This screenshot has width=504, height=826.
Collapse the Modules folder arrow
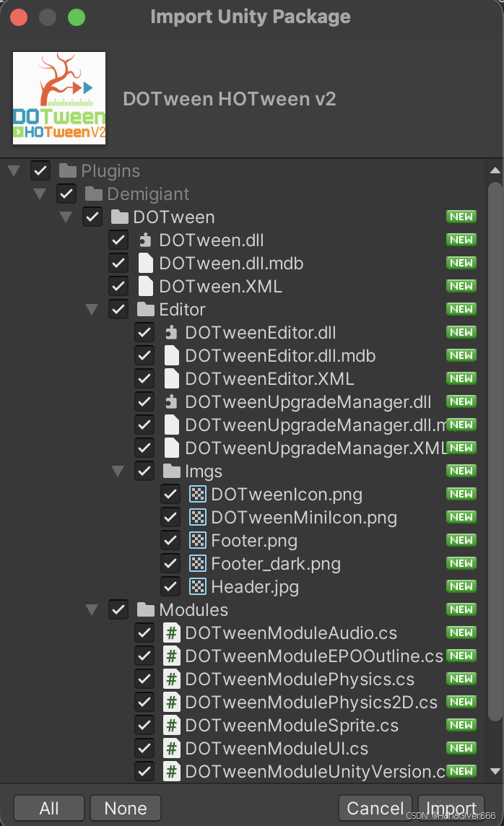[x=92, y=609]
